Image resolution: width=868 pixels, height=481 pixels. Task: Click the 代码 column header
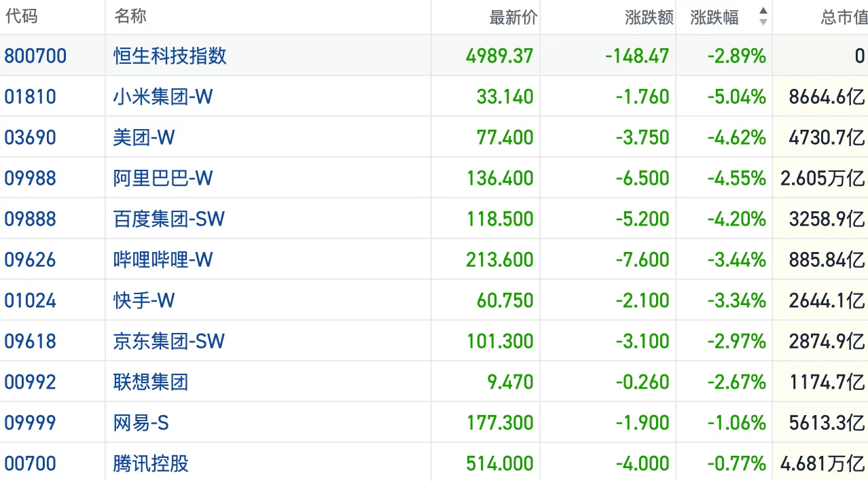(x=21, y=16)
